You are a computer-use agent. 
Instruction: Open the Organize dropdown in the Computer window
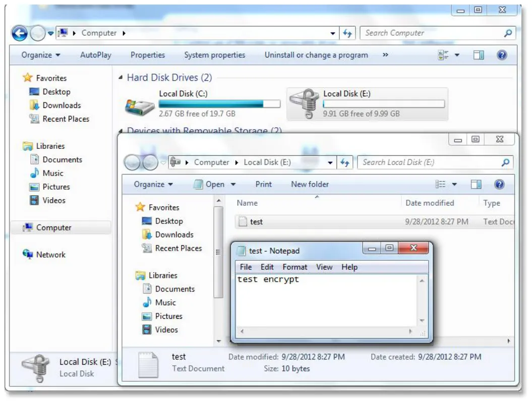[41, 55]
